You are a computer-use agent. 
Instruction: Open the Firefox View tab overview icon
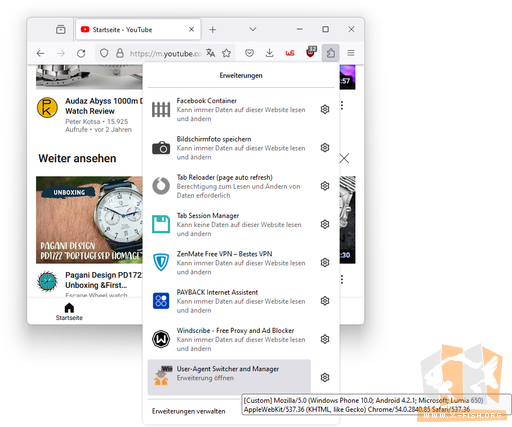[61, 29]
